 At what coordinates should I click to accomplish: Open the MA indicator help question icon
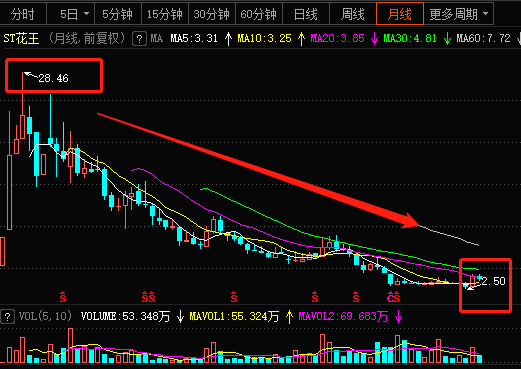139,39
